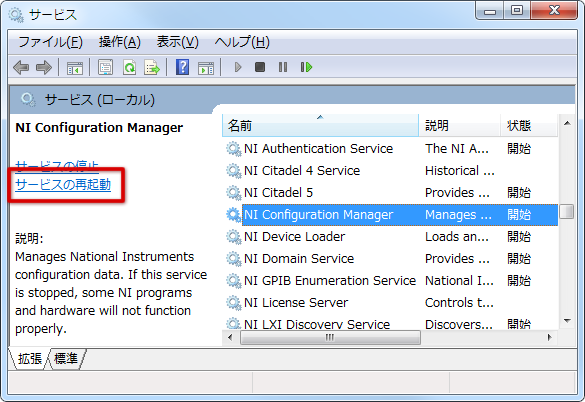Select NI License Server service
The width and height of the screenshot is (585, 402).
pos(296,303)
